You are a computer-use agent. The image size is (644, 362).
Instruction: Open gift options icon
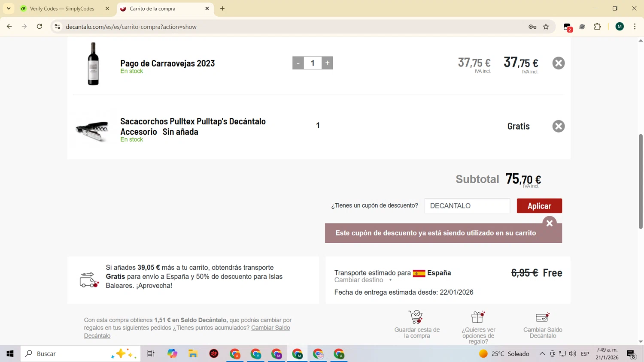[478, 317]
